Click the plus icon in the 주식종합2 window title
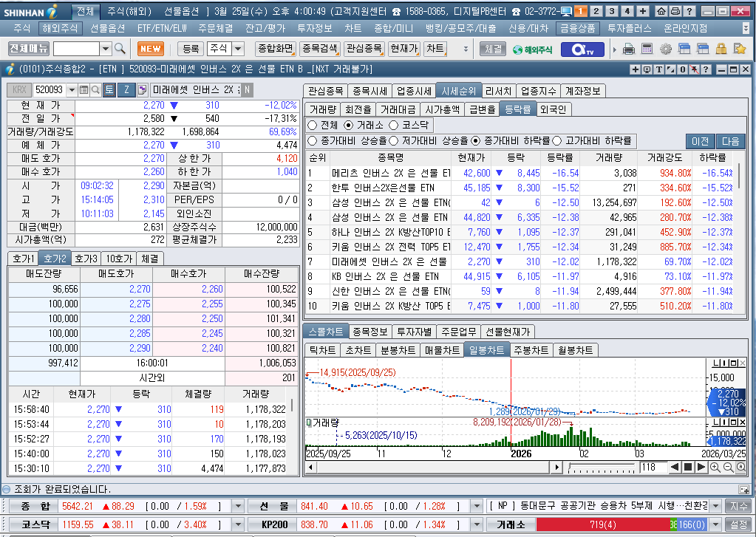 tap(636, 69)
